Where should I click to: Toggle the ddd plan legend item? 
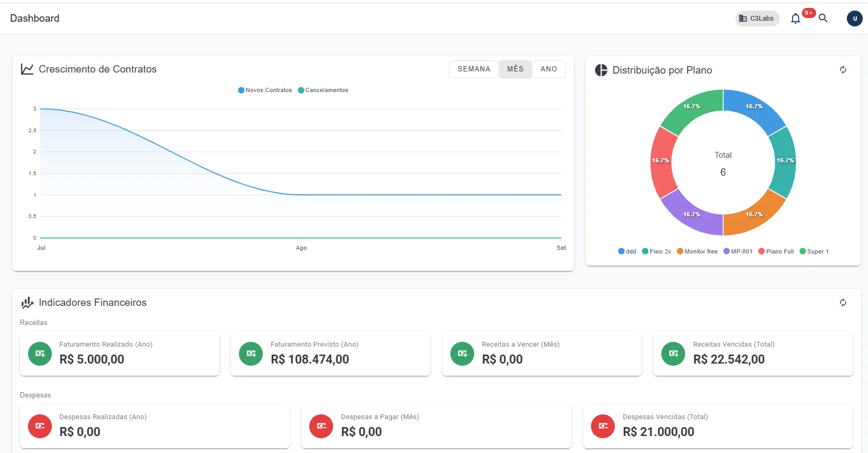(627, 251)
